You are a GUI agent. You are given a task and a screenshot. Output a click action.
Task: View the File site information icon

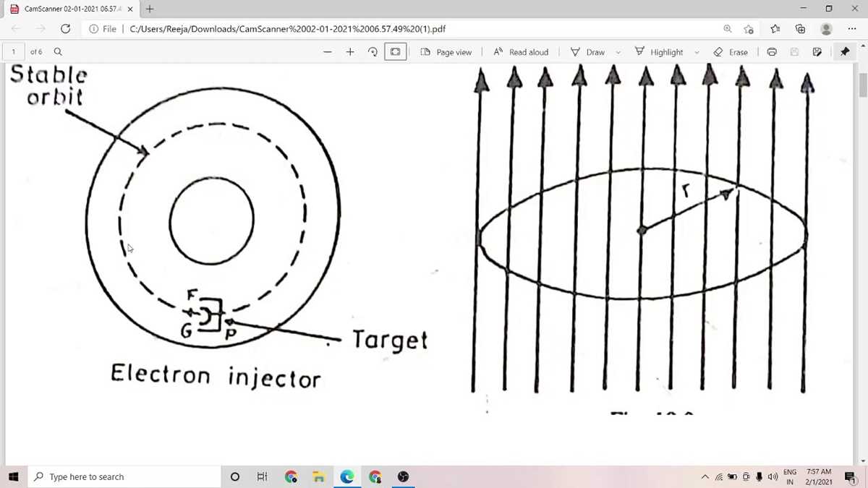[94, 30]
